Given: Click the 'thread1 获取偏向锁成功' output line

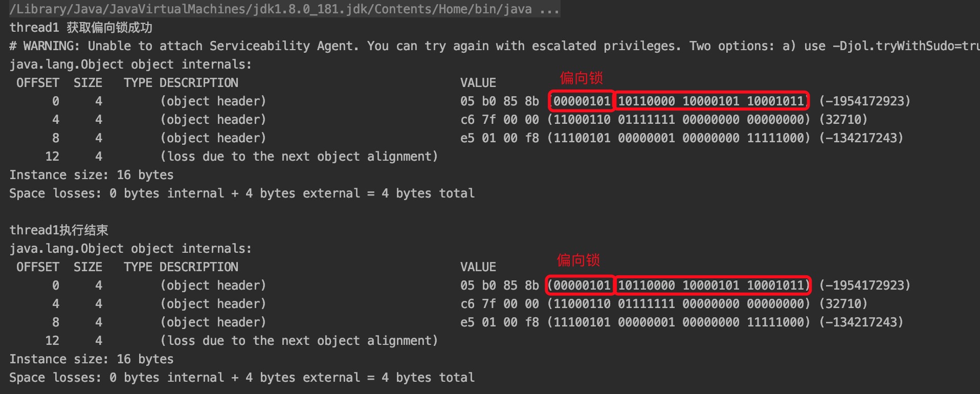Looking at the screenshot, I should click(81, 28).
